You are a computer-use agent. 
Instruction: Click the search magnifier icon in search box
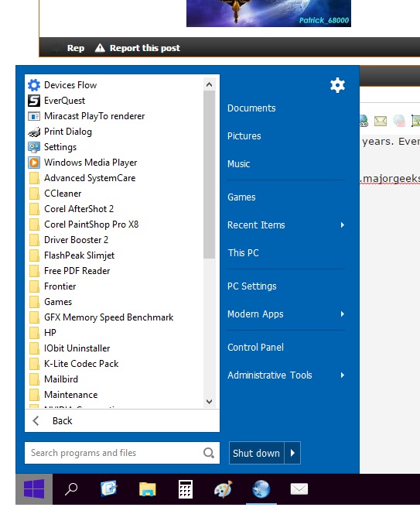(x=209, y=453)
